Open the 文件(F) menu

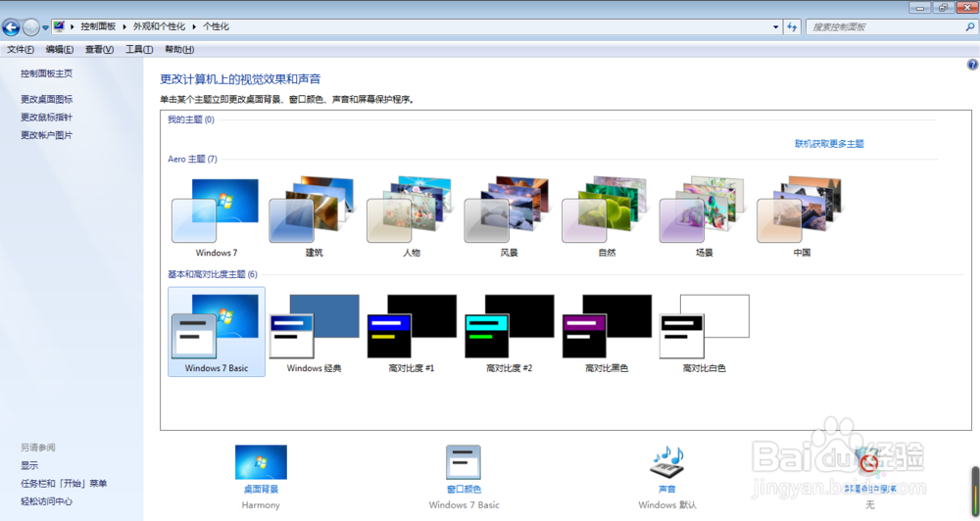pos(21,49)
